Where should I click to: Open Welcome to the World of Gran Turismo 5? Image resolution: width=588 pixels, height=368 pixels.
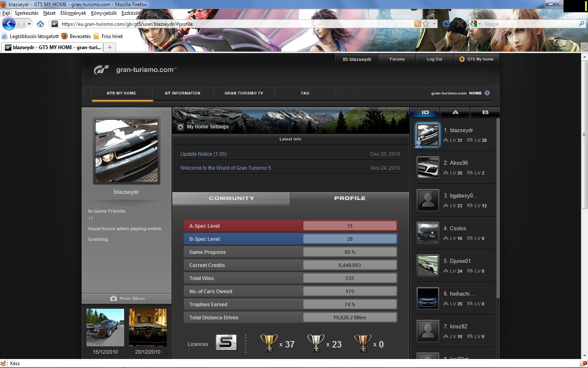(226, 168)
